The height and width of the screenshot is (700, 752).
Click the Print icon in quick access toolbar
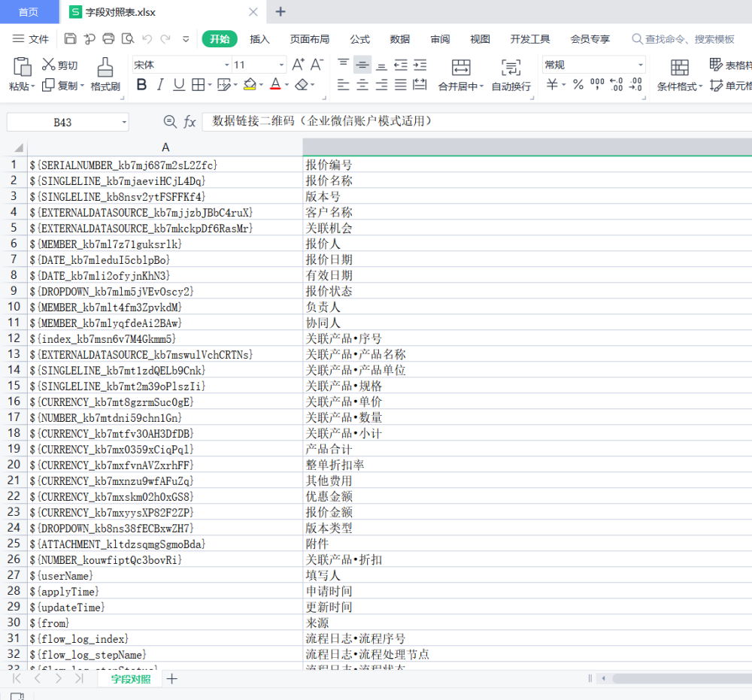coord(108,39)
